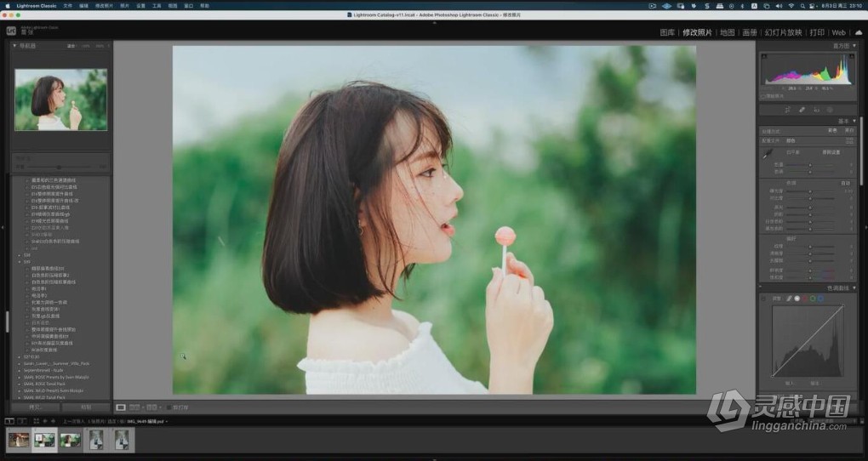Toggle the soft proofing checkbox
The width and height of the screenshot is (868, 461).
pos(168,407)
